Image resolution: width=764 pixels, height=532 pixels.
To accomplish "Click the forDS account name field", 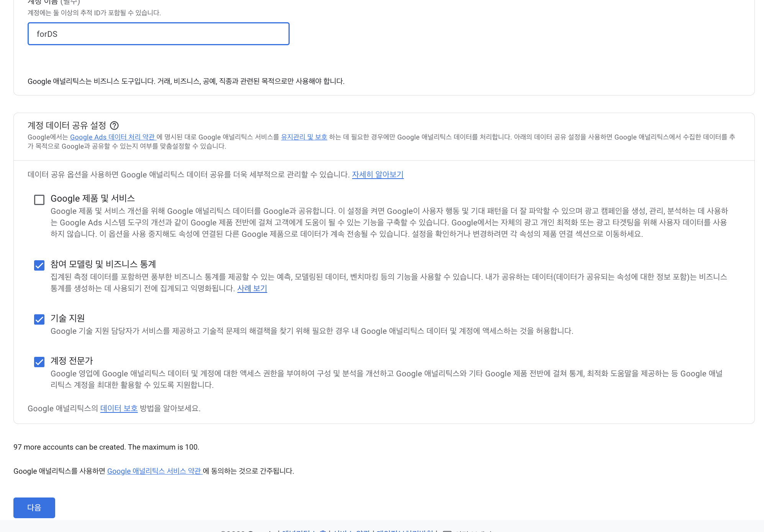I will point(158,34).
